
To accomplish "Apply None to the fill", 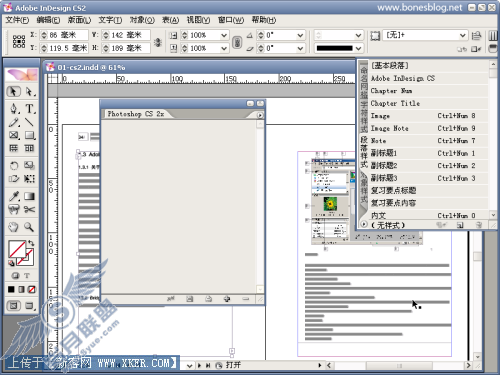I will coord(31,289).
